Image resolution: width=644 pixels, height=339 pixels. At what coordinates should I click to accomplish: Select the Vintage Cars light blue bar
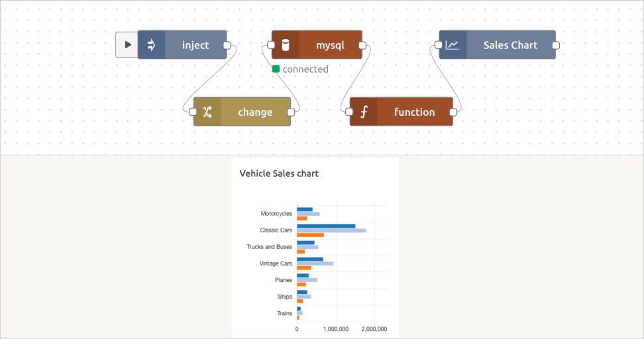315,264
